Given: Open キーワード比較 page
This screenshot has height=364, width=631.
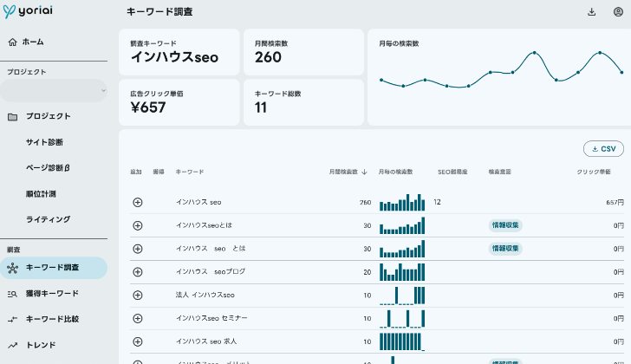Looking at the screenshot, I should coord(52,319).
